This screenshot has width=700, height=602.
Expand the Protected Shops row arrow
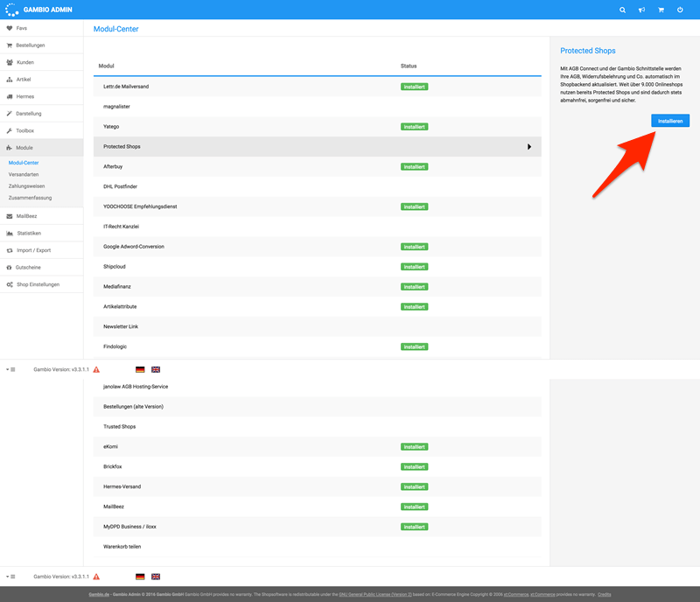(529, 146)
